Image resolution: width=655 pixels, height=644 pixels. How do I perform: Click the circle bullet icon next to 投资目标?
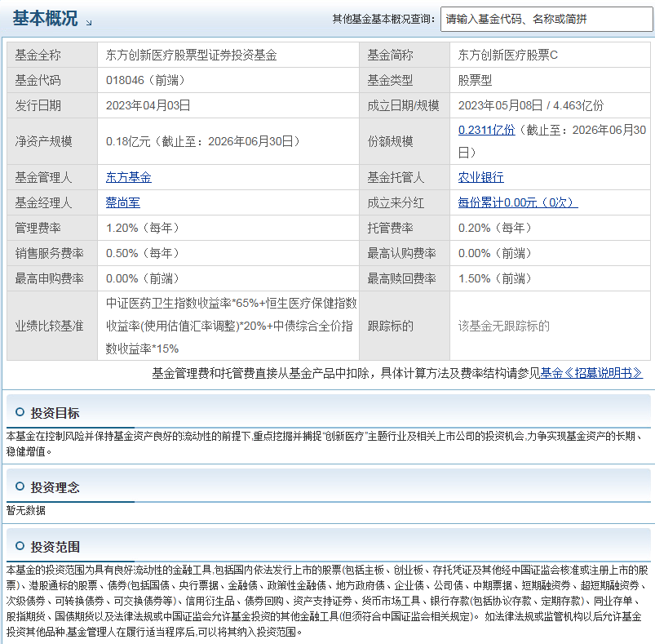[x=20, y=412]
